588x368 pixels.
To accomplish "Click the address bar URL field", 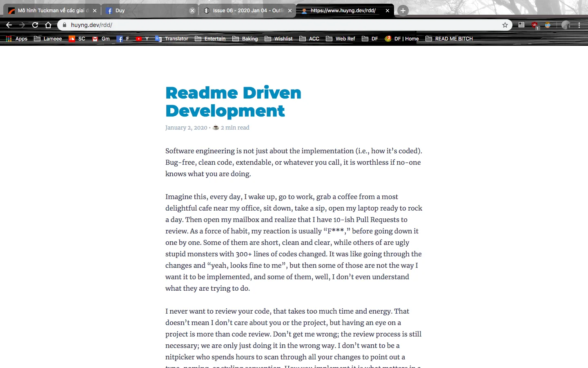I will (285, 25).
